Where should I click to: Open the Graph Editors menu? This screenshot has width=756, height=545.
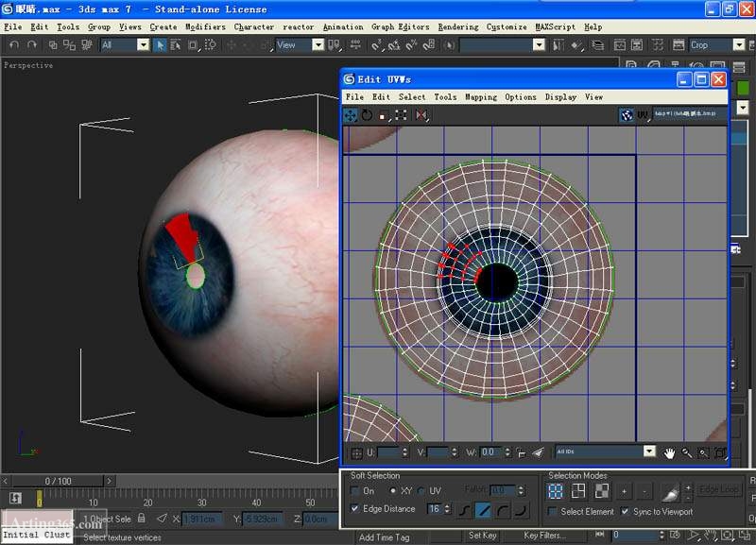click(400, 27)
